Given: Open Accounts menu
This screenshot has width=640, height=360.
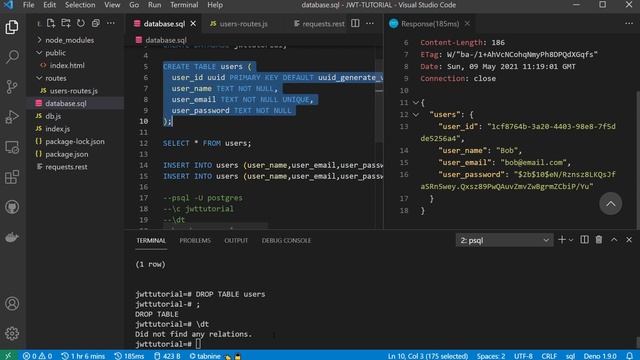Looking at the screenshot, I should coord(12,304).
